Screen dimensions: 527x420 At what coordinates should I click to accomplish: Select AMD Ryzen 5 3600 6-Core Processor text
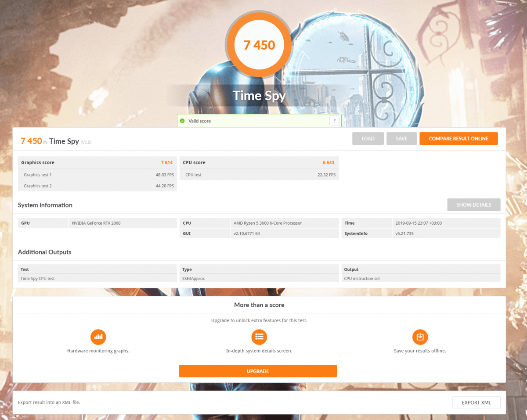[267, 223]
